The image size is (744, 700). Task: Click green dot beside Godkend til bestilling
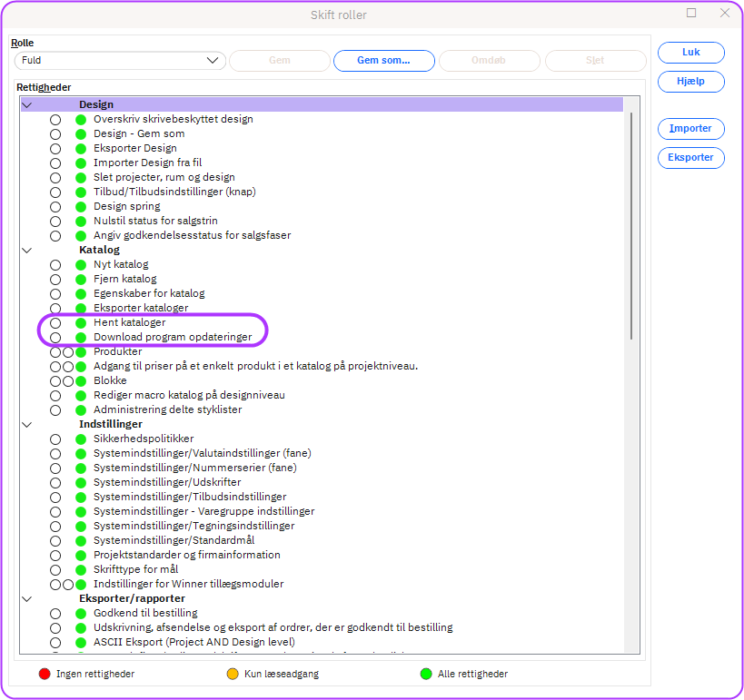81,613
